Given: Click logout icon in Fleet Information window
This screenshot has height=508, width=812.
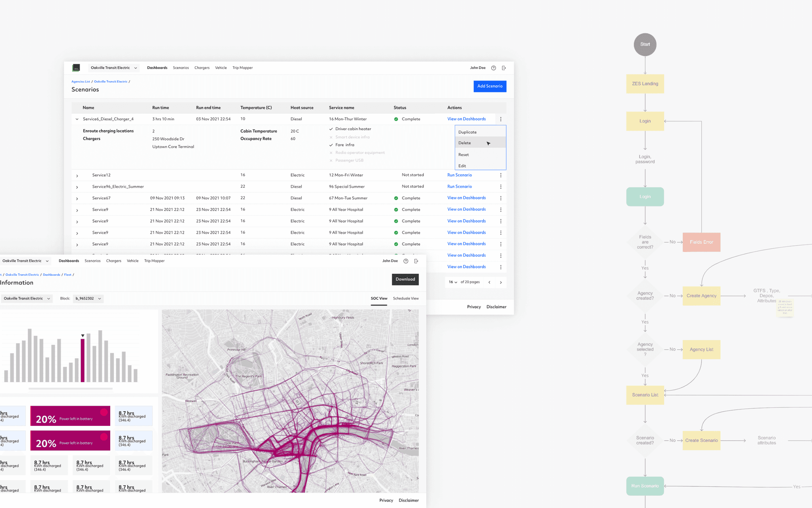Looking at the screenshot, I should click(416, 261).
